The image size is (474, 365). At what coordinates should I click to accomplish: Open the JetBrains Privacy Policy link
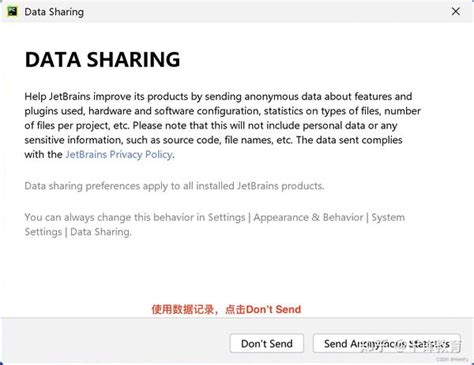pos(119,154)
